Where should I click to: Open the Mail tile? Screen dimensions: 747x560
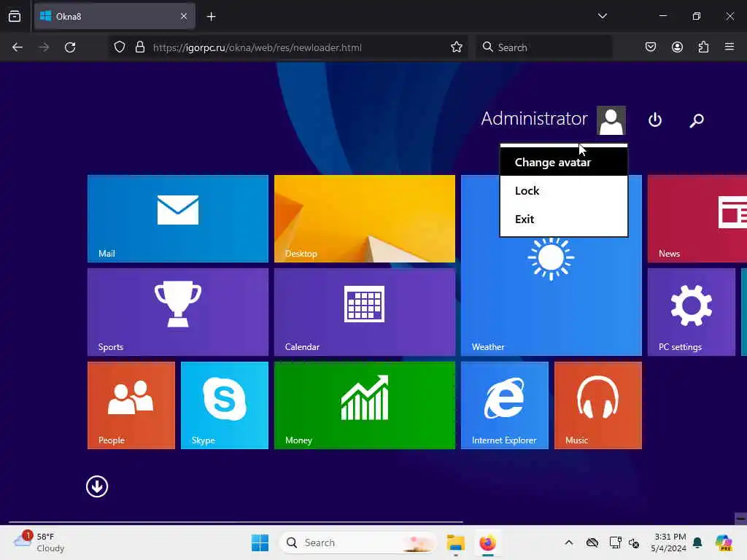[x=178, y=219]
